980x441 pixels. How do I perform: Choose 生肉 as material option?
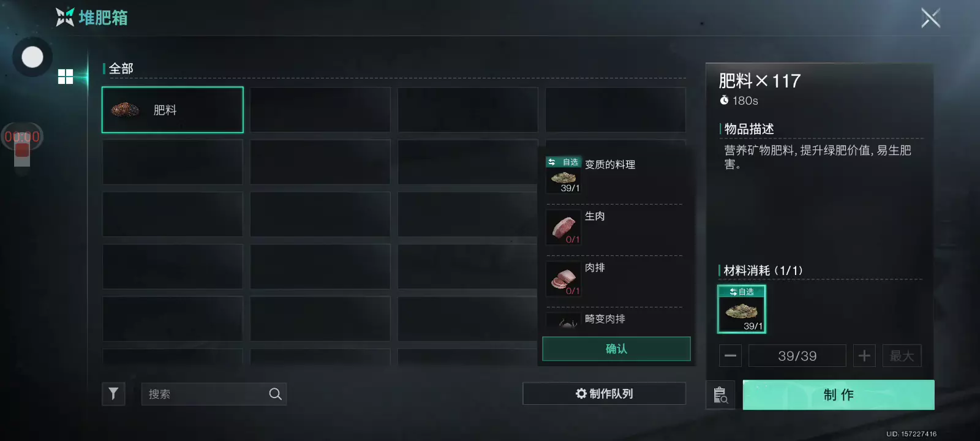click(614, 227)
